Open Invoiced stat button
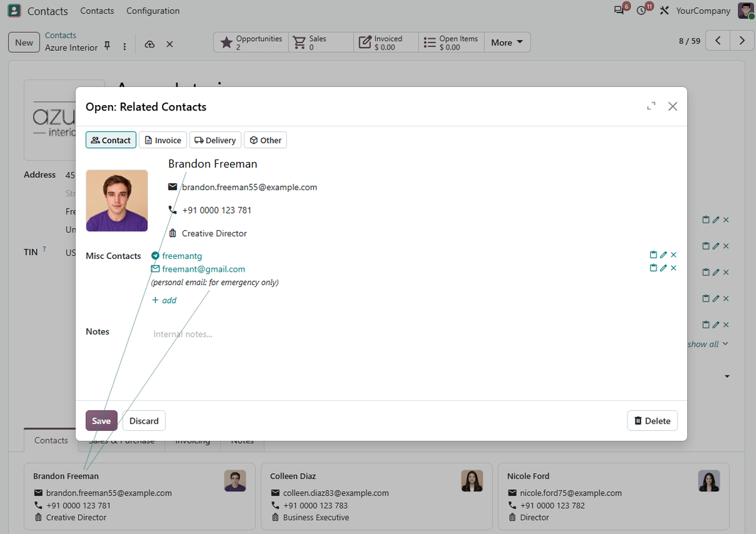 click(386, 42)
